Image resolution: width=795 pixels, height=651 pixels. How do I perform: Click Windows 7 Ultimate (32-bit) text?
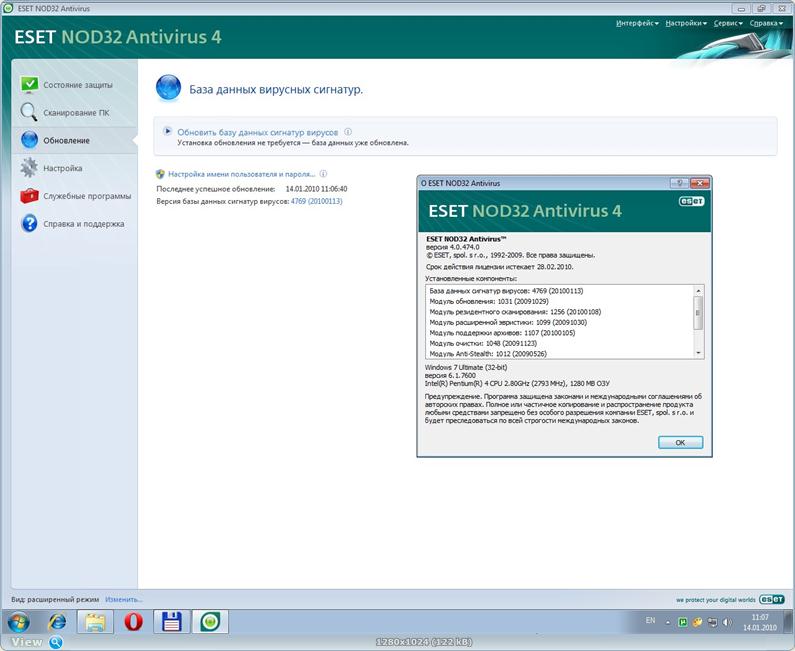466,367
